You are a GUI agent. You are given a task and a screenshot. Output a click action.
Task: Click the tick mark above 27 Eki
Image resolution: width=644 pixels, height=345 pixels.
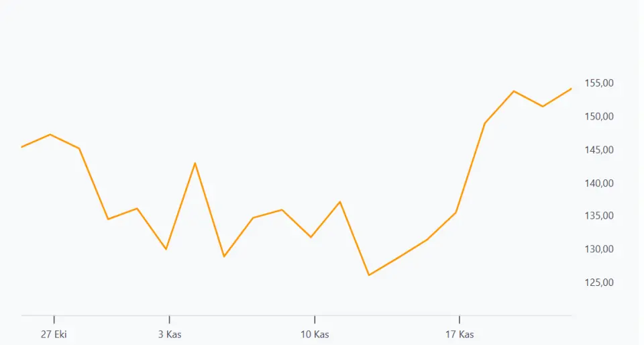coord(54,319)
